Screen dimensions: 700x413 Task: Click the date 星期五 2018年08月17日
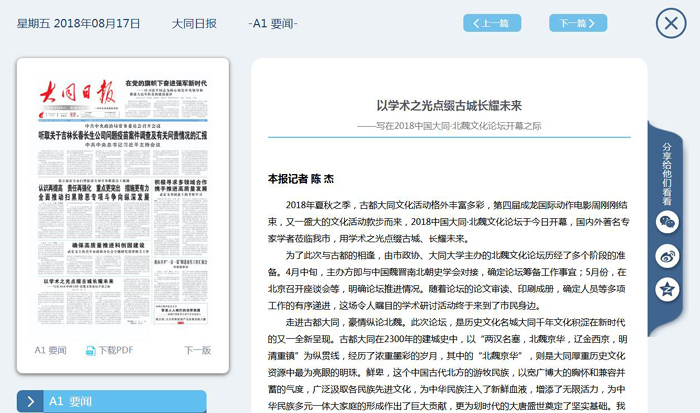tap(79, 24)
